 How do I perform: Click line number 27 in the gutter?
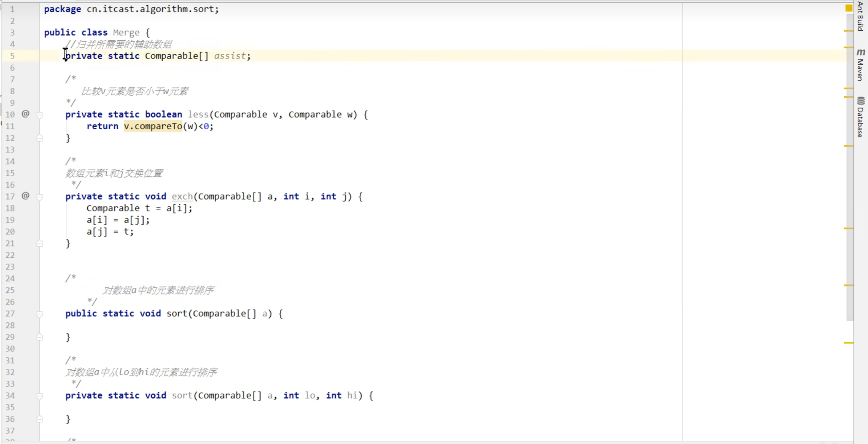[x=10, y=314]
